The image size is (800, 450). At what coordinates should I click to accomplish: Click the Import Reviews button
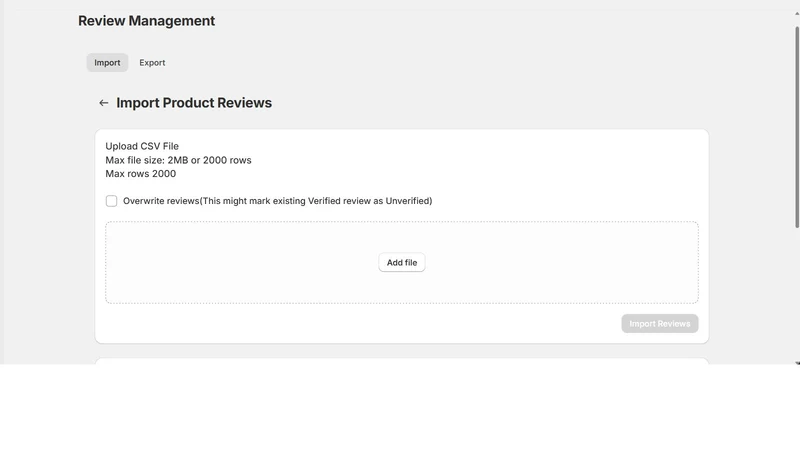point(660,324)
